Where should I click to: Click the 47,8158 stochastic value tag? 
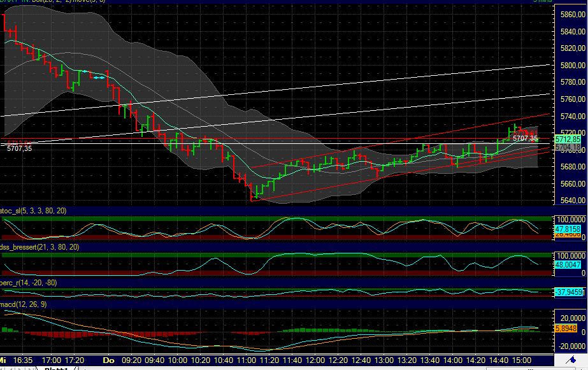pyautogui.click(x=568, y=229)
